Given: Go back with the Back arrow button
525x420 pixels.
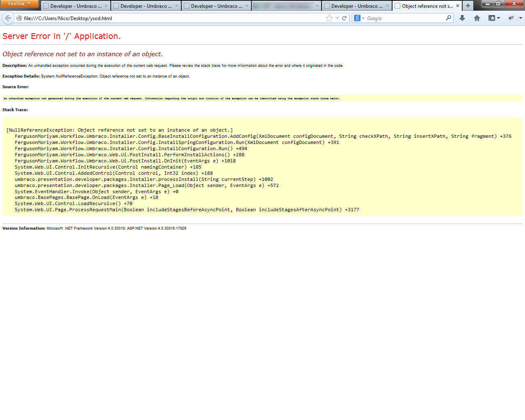Looking at the screenshot, I should [8, 18].
